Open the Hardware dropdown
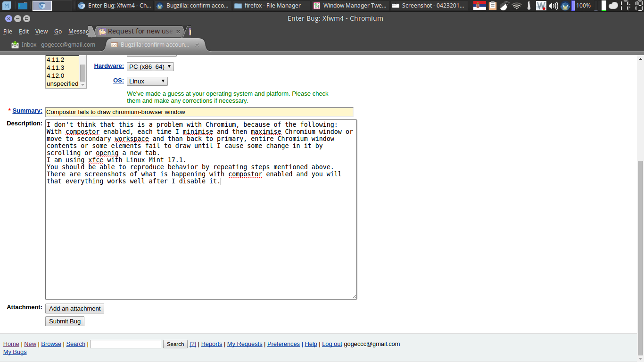The image size is (644, 362). (x=150, y=67)
